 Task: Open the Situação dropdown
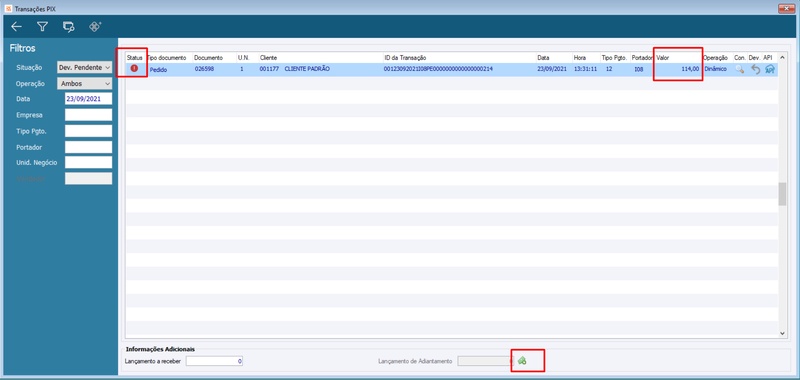click(x=85, y=67)
